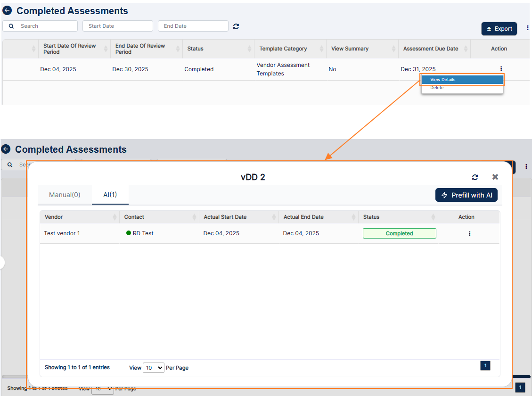Click inside the Start Date filter field
532x396 pixels.
coord(117,26)
